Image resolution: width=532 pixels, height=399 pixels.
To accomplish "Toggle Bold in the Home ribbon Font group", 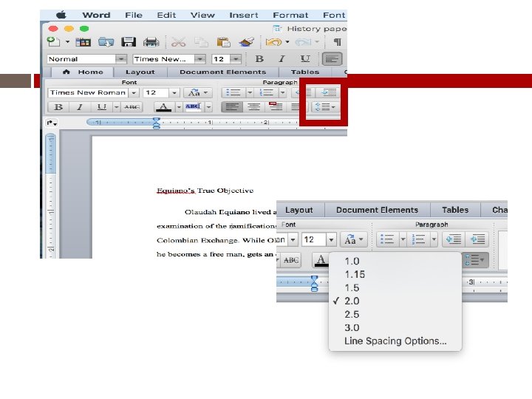I will tap(58, 107).
